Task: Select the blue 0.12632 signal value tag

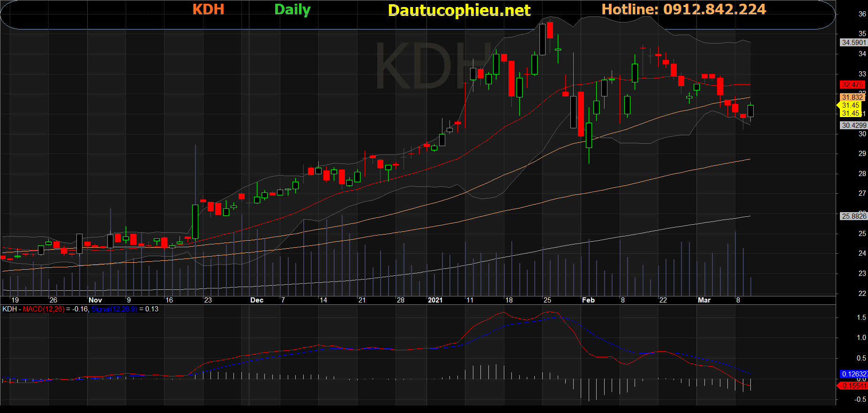Action: tap(853, 374)
